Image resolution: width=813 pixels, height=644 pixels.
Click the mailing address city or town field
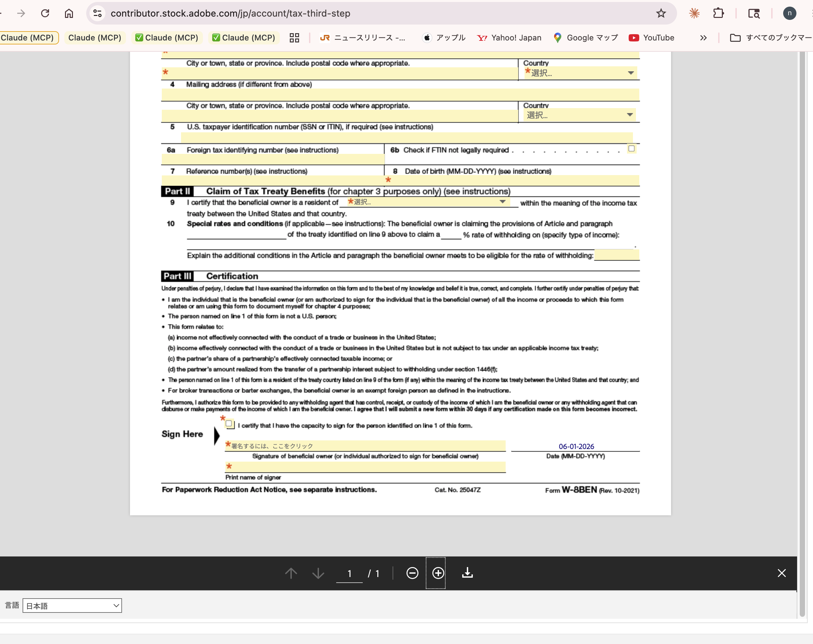click(x=340, y=116)
